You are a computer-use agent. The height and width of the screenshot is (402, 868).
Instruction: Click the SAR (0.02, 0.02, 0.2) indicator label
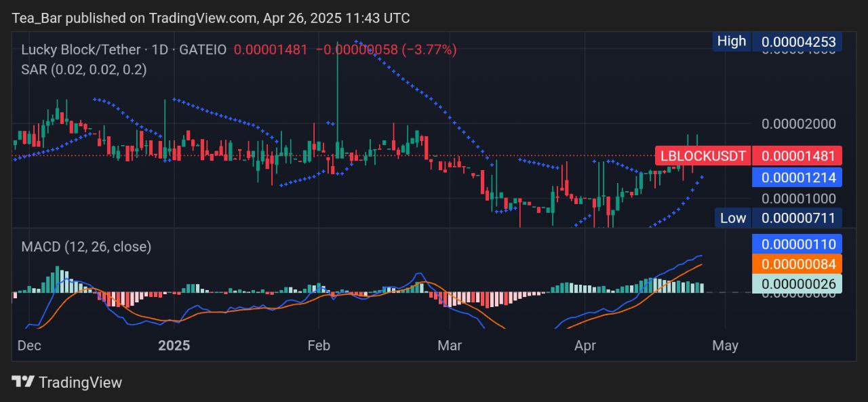click(84, 69)
